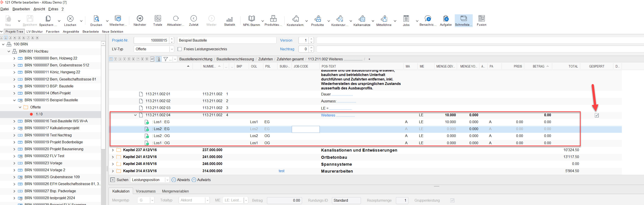Click the Zuletzt back arrow icon
The image size is (644, 205).
point(193,19)
